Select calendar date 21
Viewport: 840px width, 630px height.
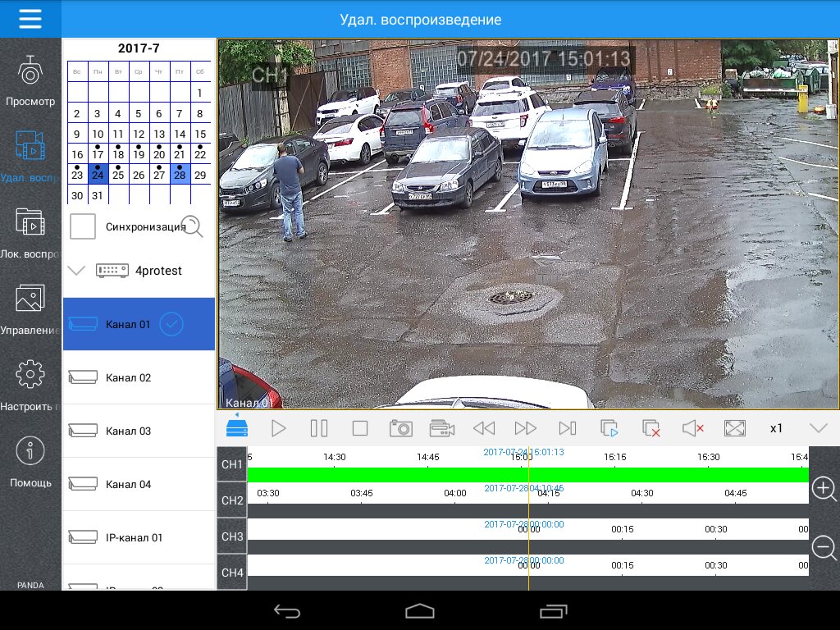click(180, 153)
